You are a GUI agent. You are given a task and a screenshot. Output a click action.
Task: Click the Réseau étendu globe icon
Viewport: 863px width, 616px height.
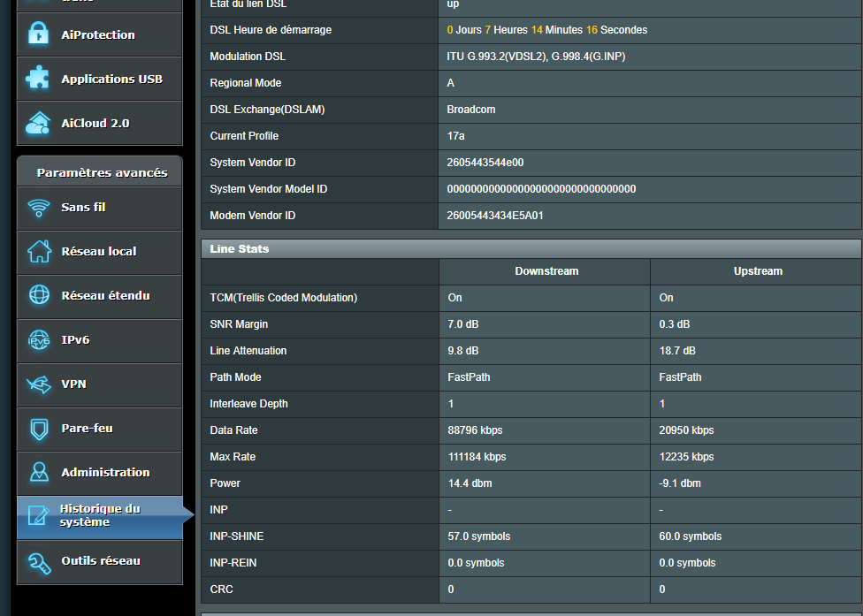coord(39,295)
